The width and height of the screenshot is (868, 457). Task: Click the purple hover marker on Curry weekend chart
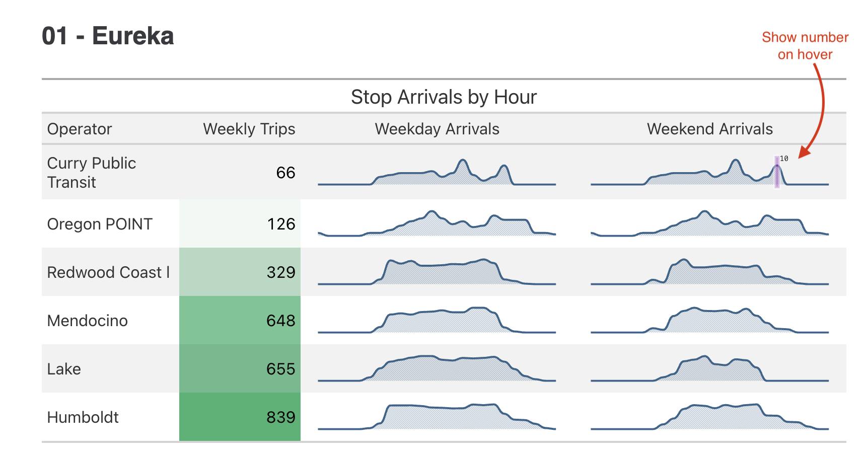click(x=777, y=172)
